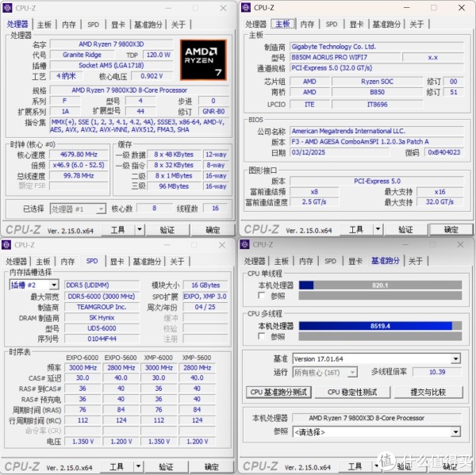
Task: Close the processor CPU-Z window
Action: tap(223, 8)
